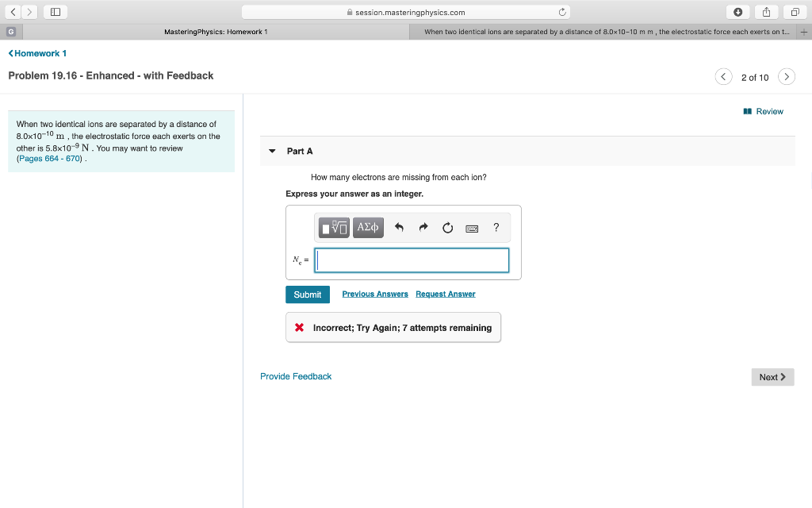Click the redo arrow in the answer toolbar
Screen dimensions: 812x508
(423, 228)
